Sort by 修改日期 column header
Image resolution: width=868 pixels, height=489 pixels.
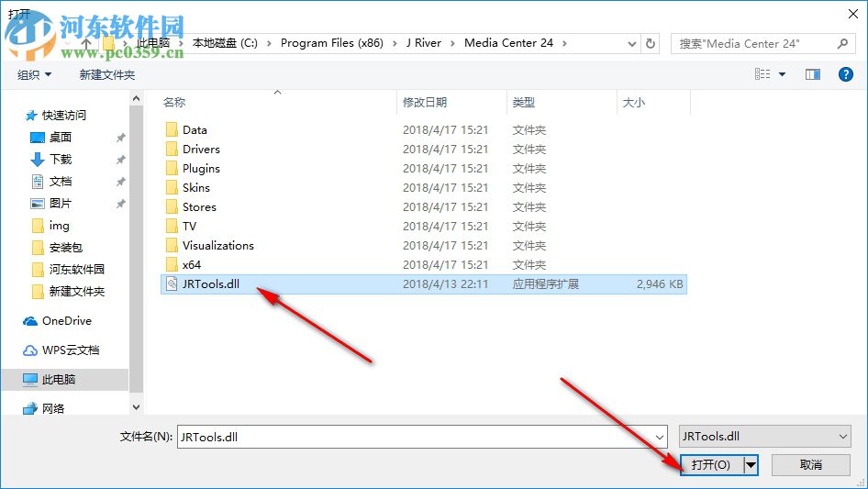pos(424,103)
